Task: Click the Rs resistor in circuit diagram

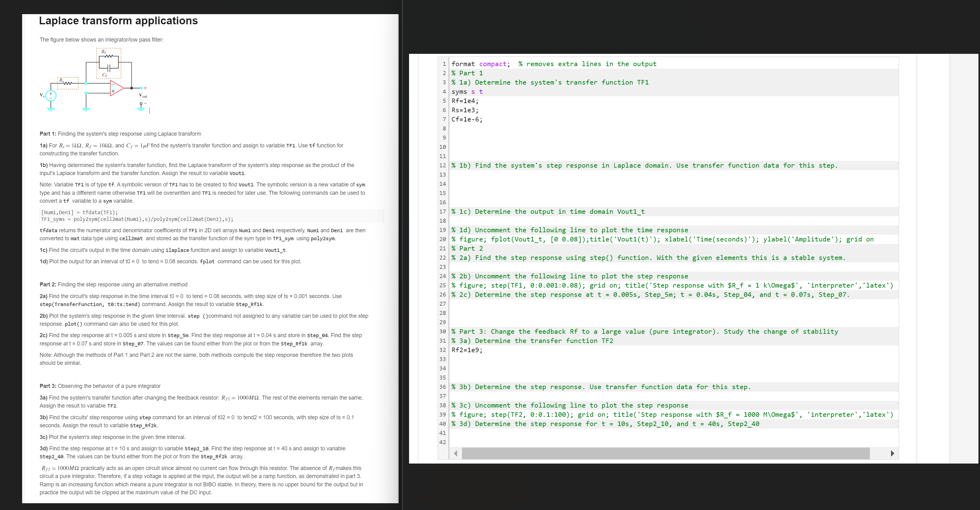Action: tap(68, 83)
